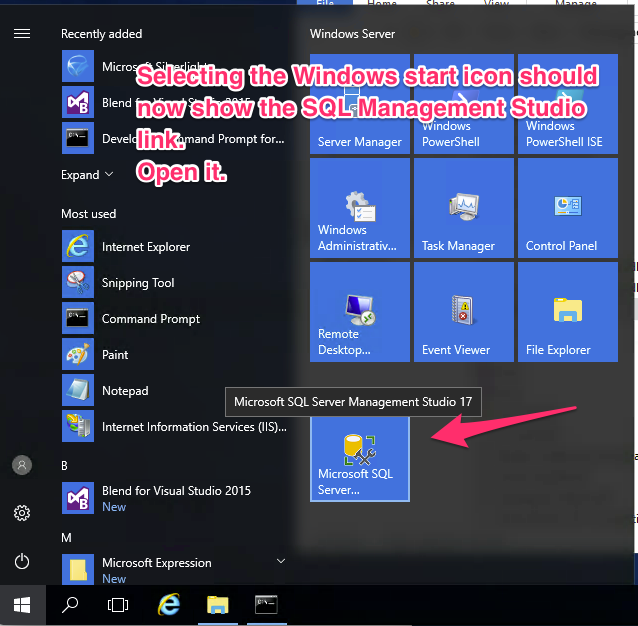This screenshot has height=626, width=638.
Task: Click the taskbar Search magnifier
Action: [70, 605]
